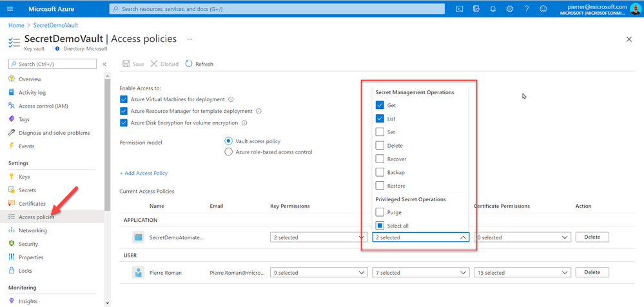Check the Purge privileged operation

tap(380, 212)
